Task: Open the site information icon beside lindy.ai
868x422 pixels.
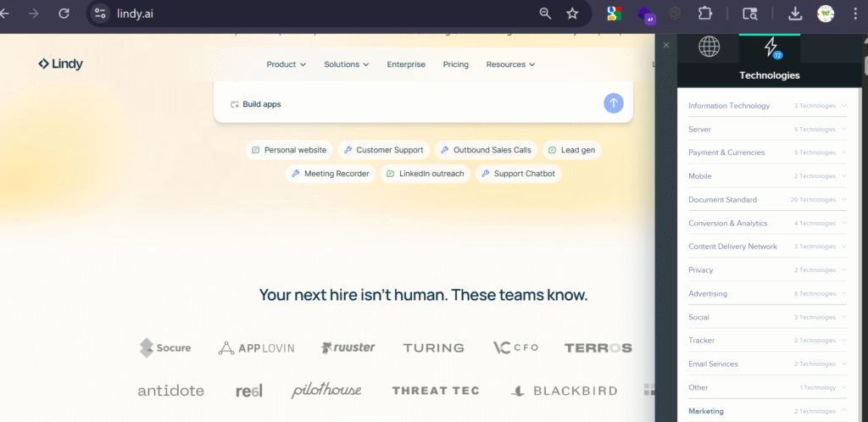Action: tap(101, 14)
